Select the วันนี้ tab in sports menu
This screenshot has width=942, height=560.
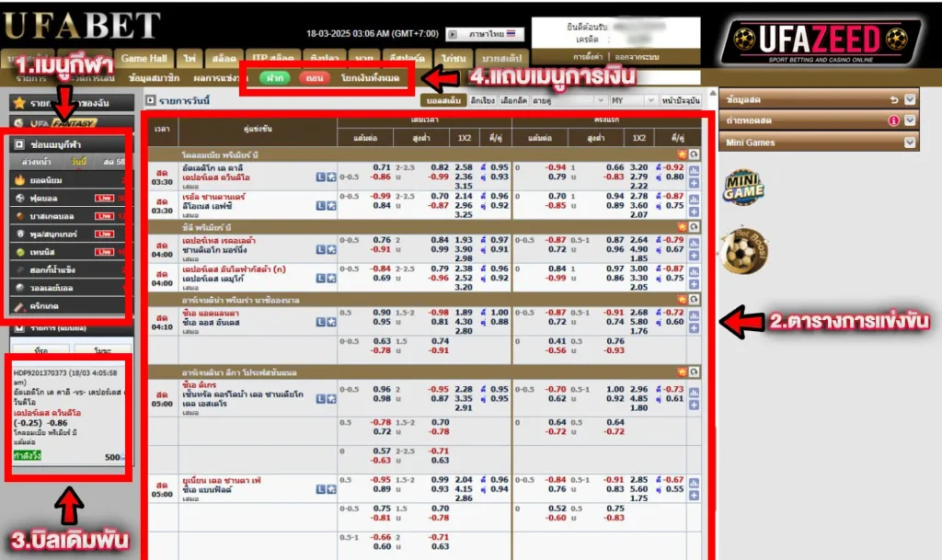[79, 162]
